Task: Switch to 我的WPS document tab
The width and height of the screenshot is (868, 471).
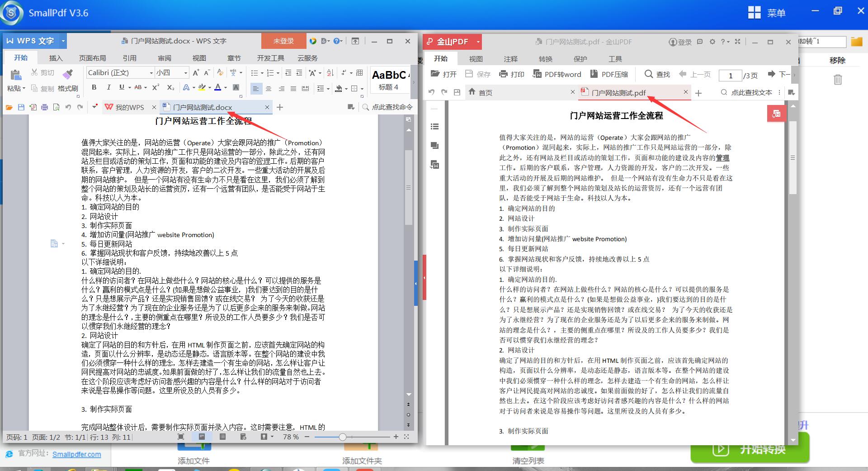Action: click(129, 107)
